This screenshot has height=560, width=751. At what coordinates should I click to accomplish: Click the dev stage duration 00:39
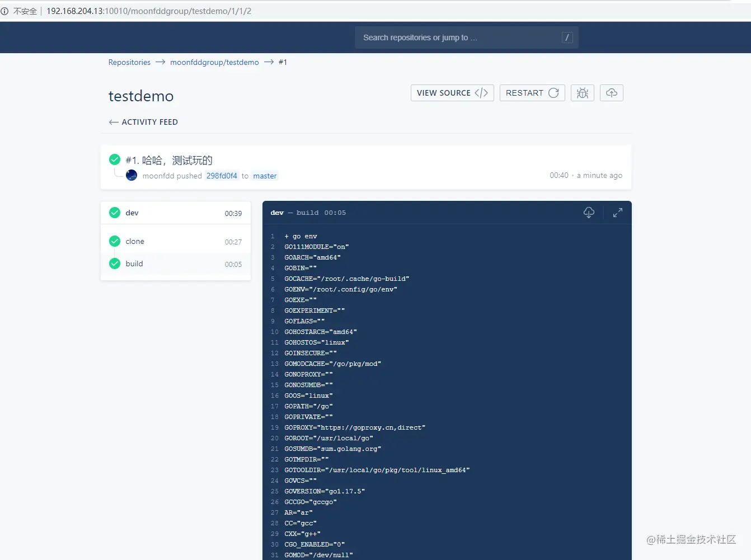click(233, 213)
